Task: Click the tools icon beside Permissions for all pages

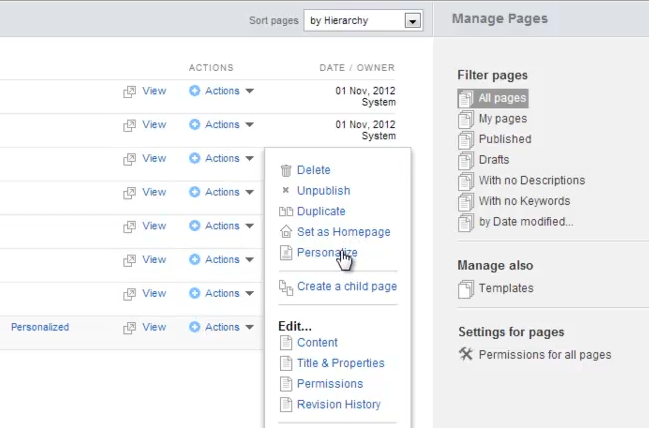Action: click(465, 354)
